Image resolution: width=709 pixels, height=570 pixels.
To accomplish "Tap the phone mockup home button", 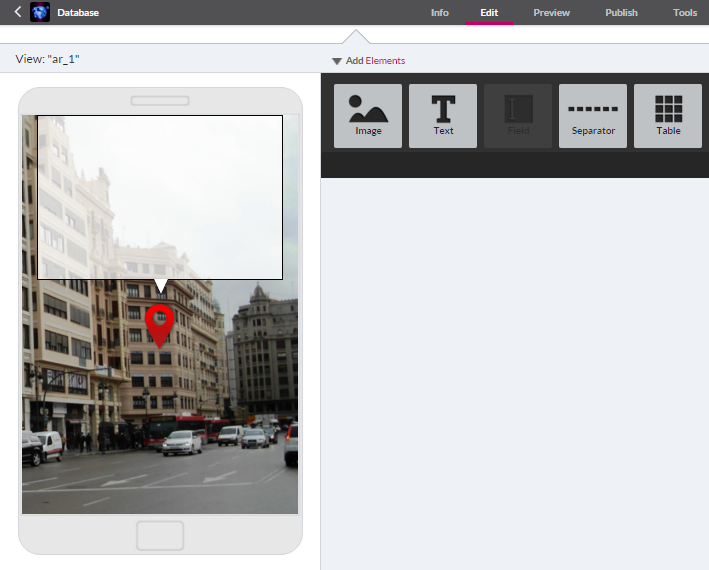I will click(x=160, y=536).
